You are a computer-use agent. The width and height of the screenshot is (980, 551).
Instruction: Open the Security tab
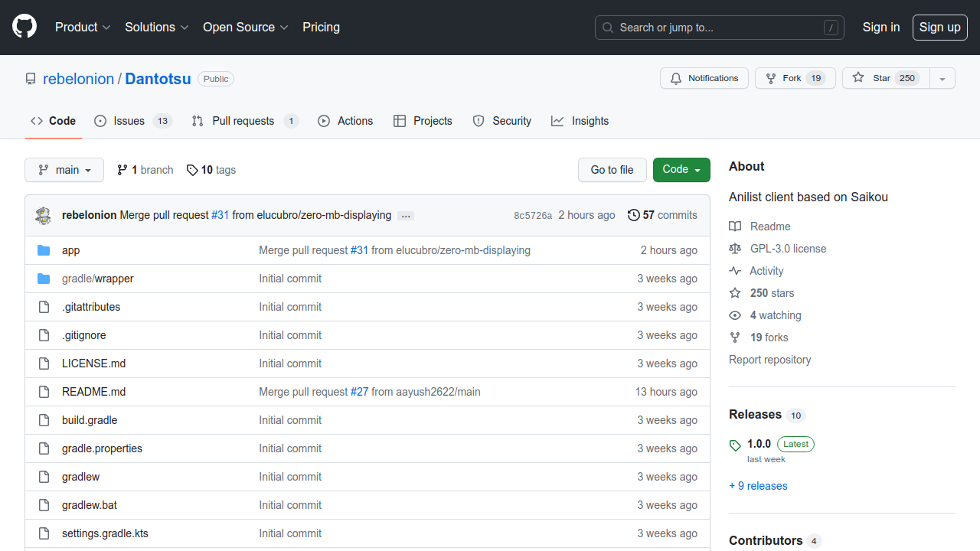click(x=502, y=121)
